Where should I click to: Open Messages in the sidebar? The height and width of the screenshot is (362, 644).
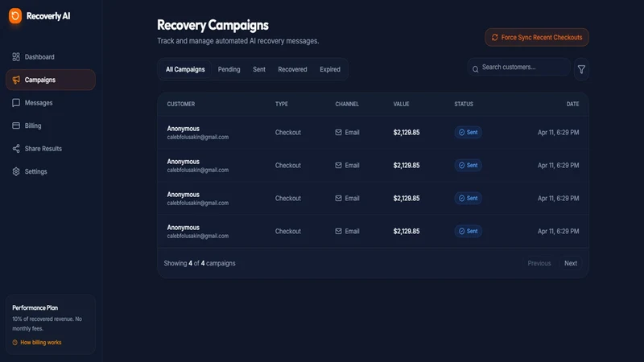click(51, 103)
